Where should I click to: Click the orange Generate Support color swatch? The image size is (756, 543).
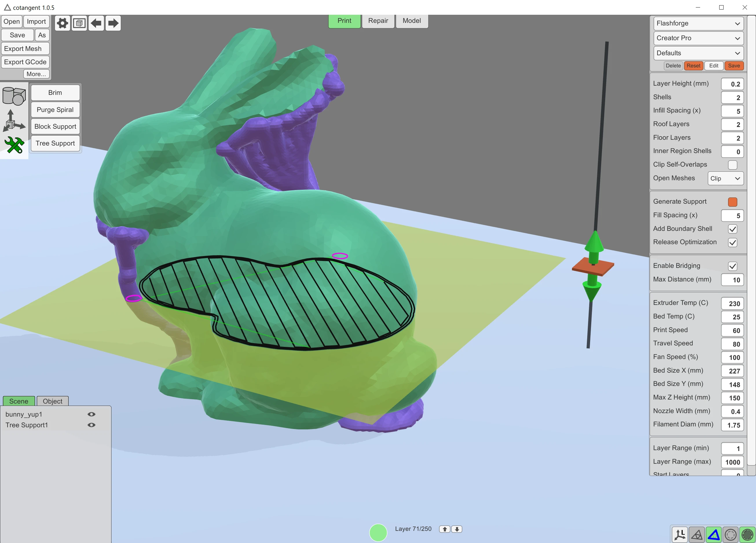(732, 202)
